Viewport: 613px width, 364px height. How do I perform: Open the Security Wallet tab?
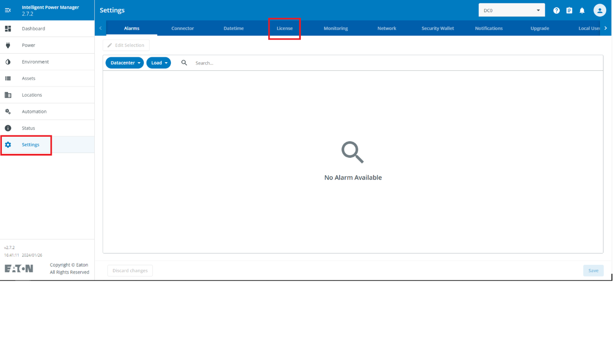(x=437, y=28)
